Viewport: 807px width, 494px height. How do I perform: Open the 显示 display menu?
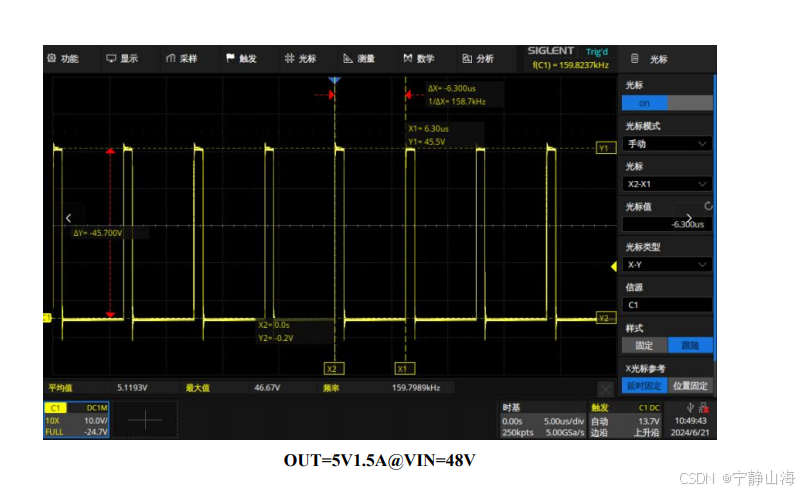point(122,59)
